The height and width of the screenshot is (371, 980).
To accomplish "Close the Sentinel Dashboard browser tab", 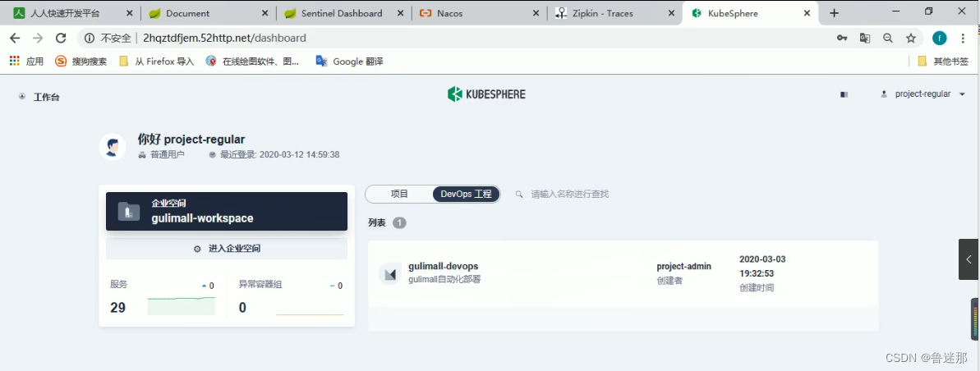I will coord(399,13).
